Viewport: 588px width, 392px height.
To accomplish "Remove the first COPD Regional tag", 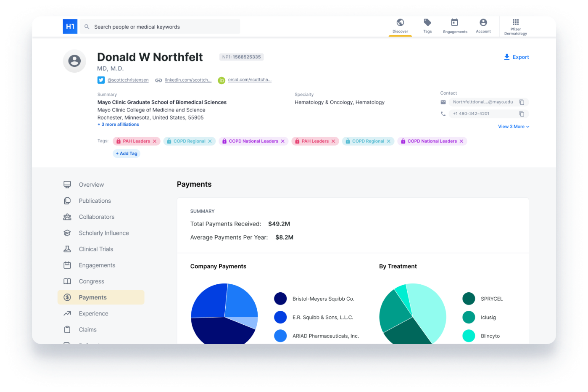I will point(210,141).
